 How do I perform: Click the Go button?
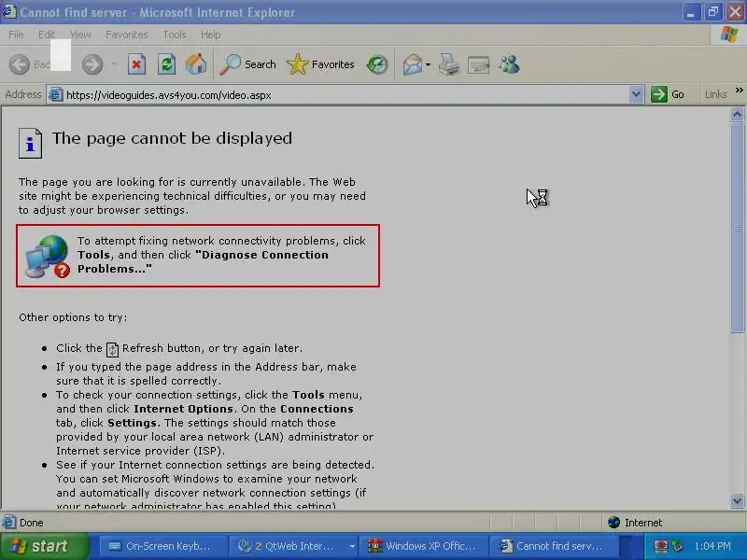[668, 94]
